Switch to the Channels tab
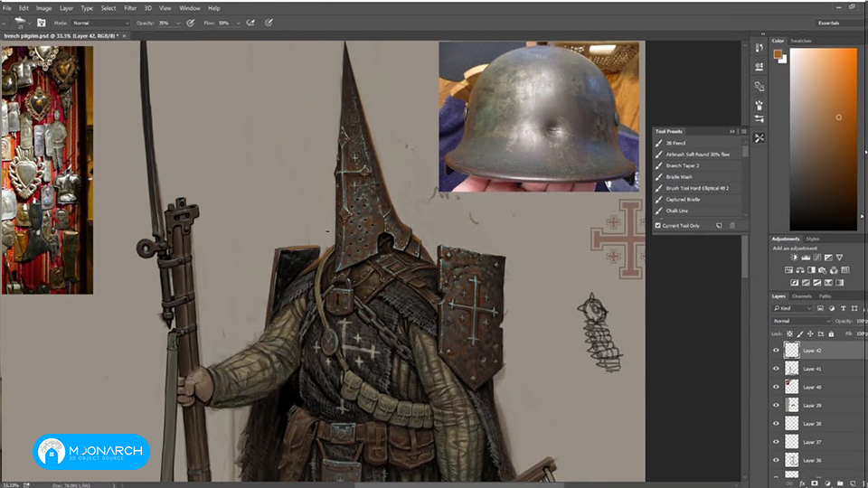The height and width of the screenshot is (488, 868). 802,296
